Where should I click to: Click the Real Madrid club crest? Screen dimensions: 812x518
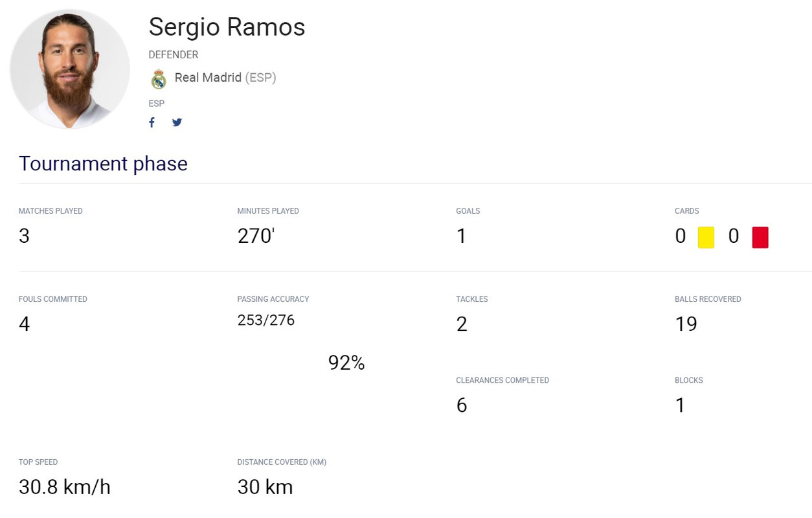(159, 79)
